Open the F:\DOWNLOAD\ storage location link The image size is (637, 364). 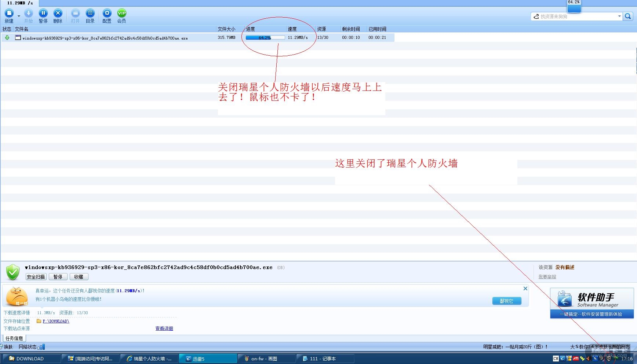[x=56, y=321]
